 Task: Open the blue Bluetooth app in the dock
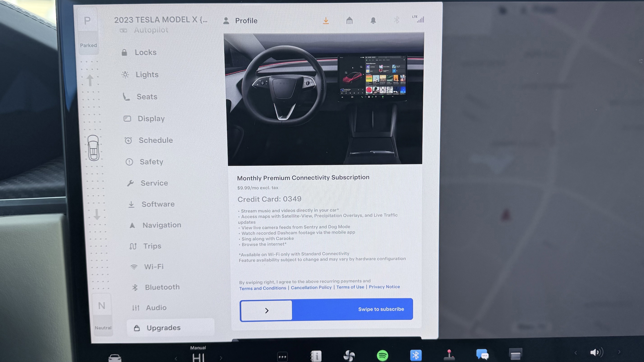pyautogui.click(x=416, y=355)
